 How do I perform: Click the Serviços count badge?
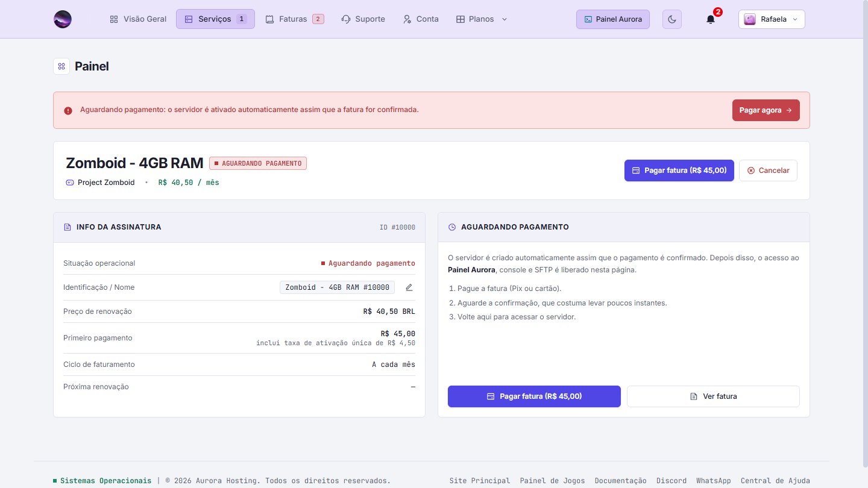click(242, 19)
